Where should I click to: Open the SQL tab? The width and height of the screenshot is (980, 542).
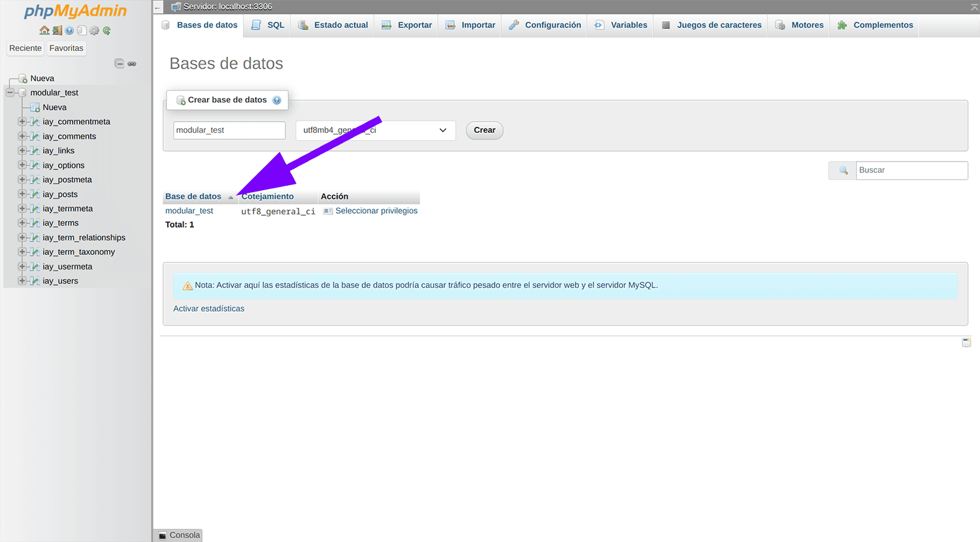point(267,25)
